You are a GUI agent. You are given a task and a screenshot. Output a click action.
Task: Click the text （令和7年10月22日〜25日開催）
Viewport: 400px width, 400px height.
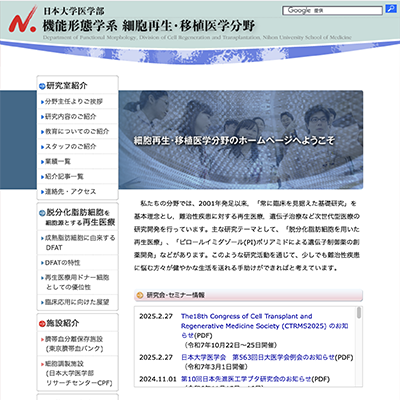point(231,345)
